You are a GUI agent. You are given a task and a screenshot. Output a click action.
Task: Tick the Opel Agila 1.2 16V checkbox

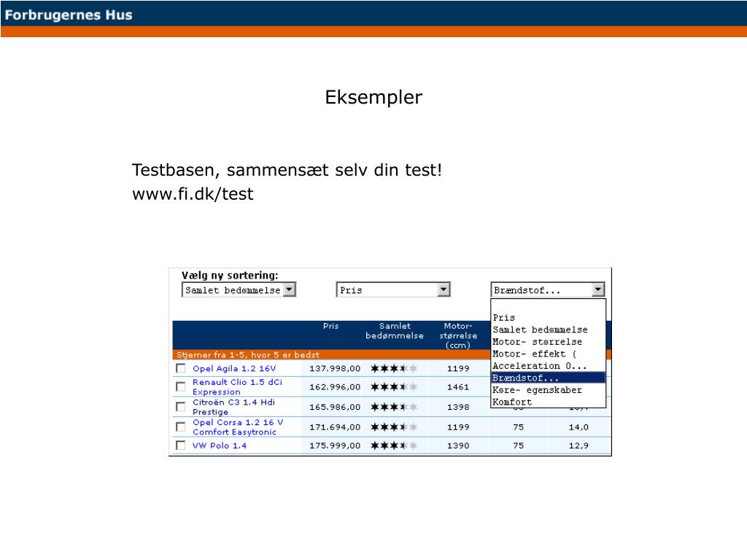(x=181, y=368)
